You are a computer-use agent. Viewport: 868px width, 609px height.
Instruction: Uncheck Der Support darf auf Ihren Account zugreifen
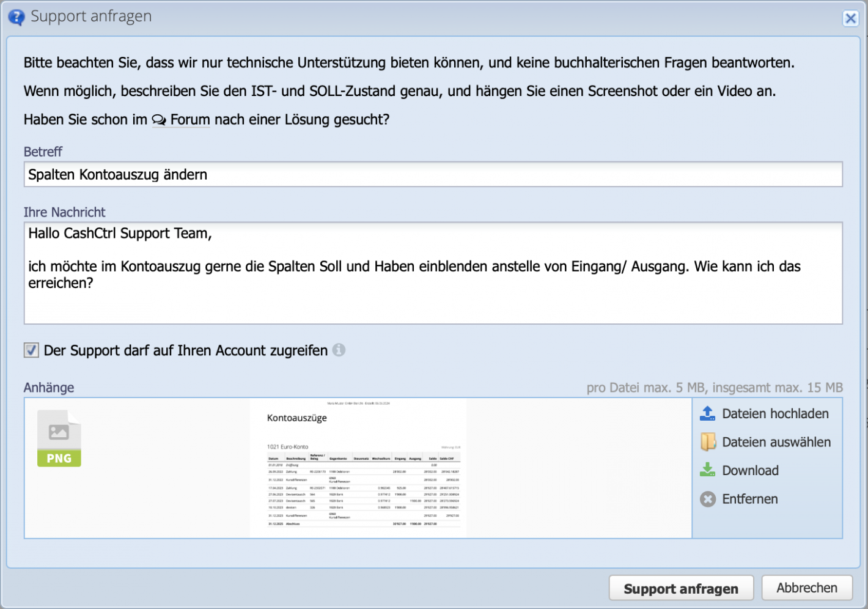point(31,350)
